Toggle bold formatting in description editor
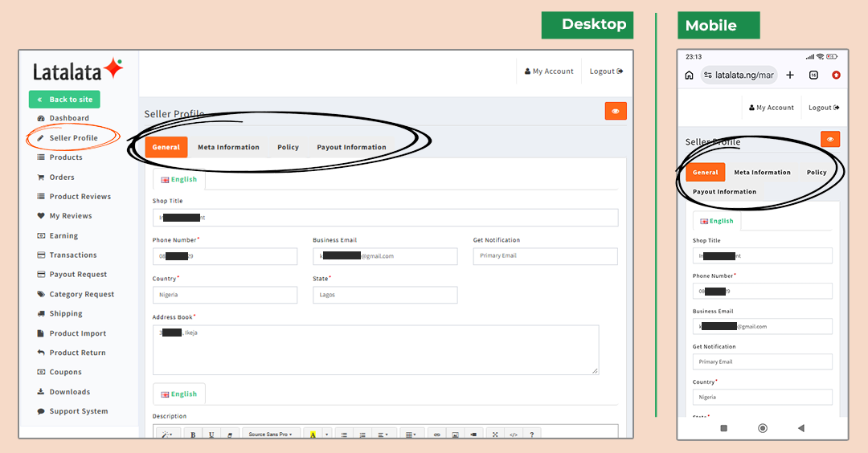The width and height of the screenshot is (868, 453). point(193,435)
